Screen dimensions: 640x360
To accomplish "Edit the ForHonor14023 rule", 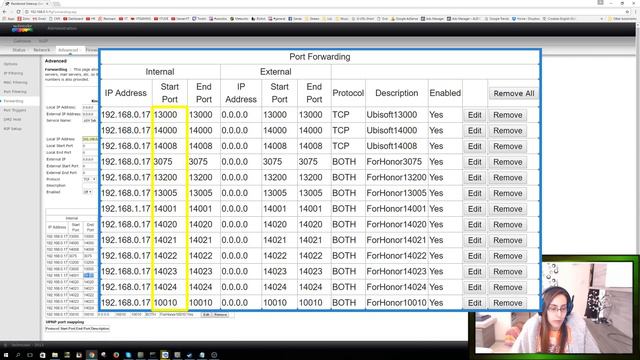I will point(474,271).
